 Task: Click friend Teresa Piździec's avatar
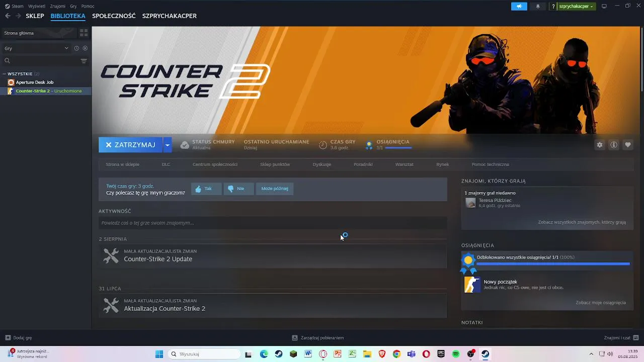[470, 203]
